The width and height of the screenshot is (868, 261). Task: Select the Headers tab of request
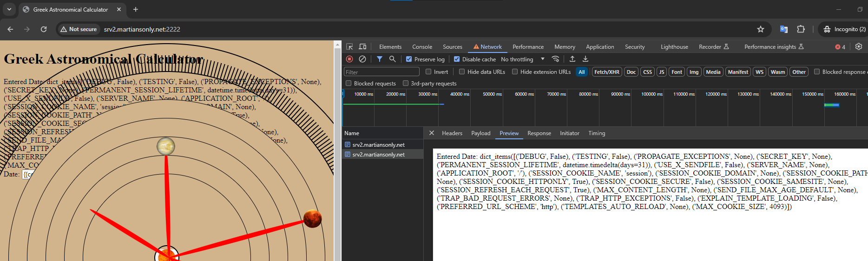point(452,133)
